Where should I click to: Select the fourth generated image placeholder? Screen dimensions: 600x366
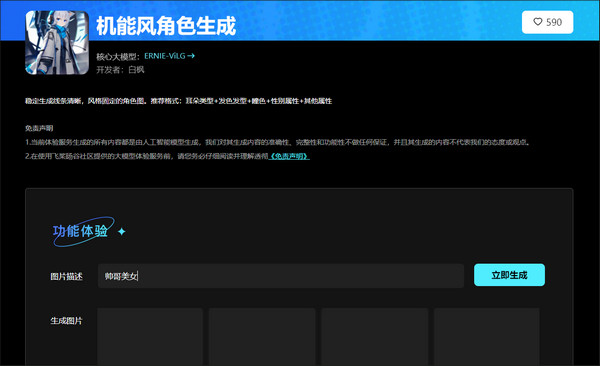487,337
